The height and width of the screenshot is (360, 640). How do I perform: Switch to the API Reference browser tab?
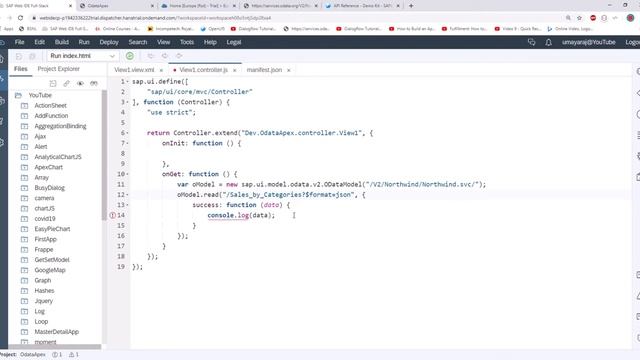[x=362, y=6]
